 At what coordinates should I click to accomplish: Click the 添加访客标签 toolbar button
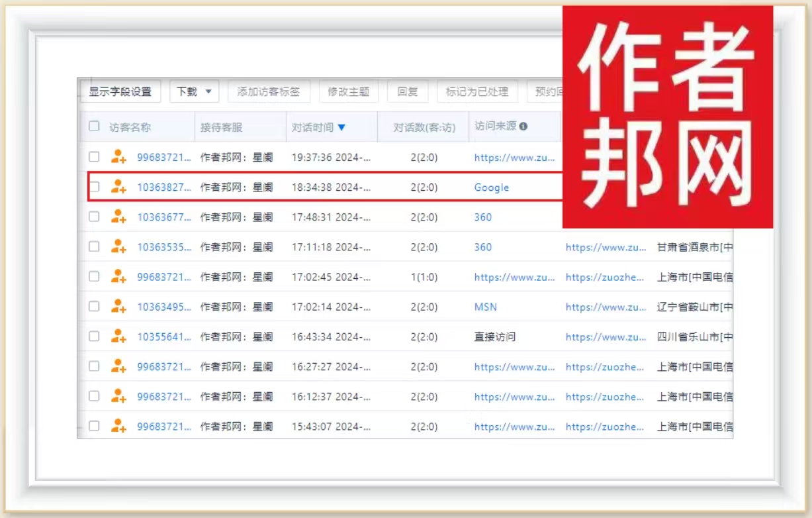pos(269,91)
